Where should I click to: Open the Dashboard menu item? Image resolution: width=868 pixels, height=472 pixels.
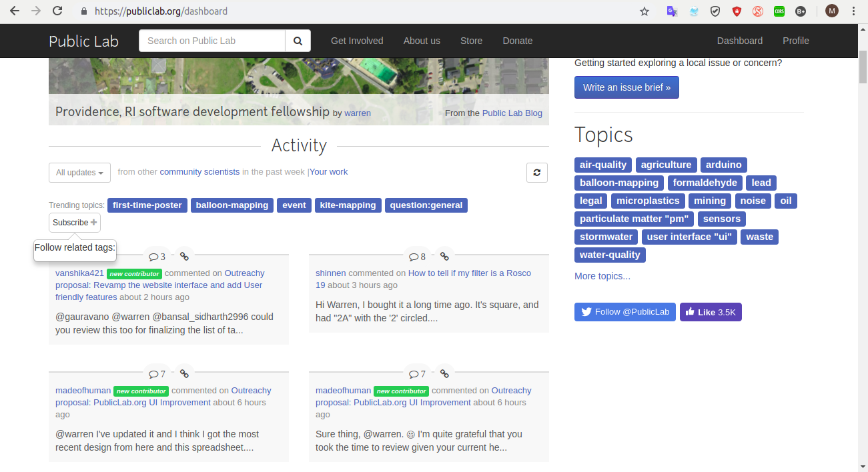[x=739, y=41]
